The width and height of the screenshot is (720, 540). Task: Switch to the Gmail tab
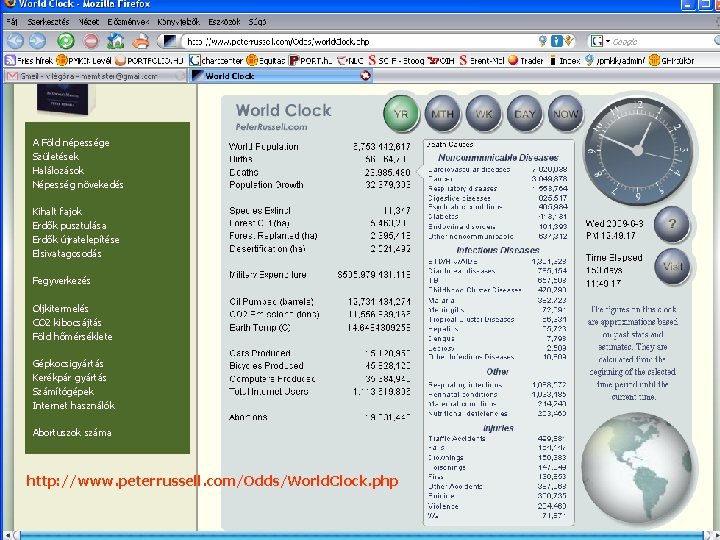95,76
